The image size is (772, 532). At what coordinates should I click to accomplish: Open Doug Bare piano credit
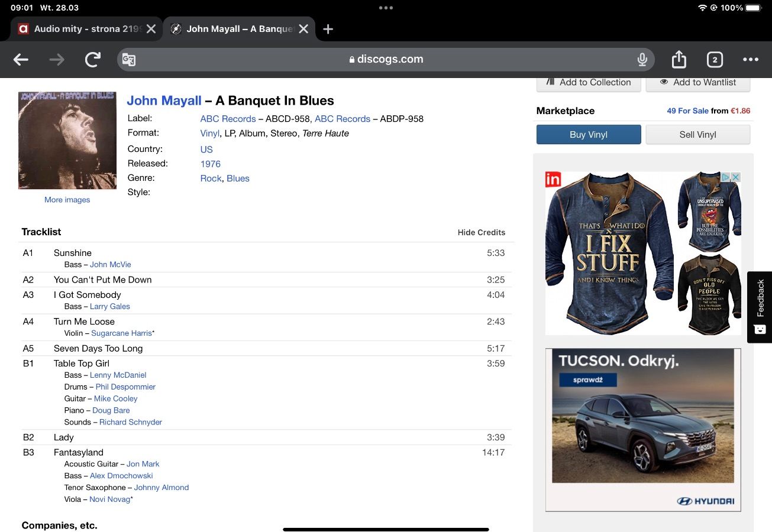pyautogui.click(x=111, y=411)
